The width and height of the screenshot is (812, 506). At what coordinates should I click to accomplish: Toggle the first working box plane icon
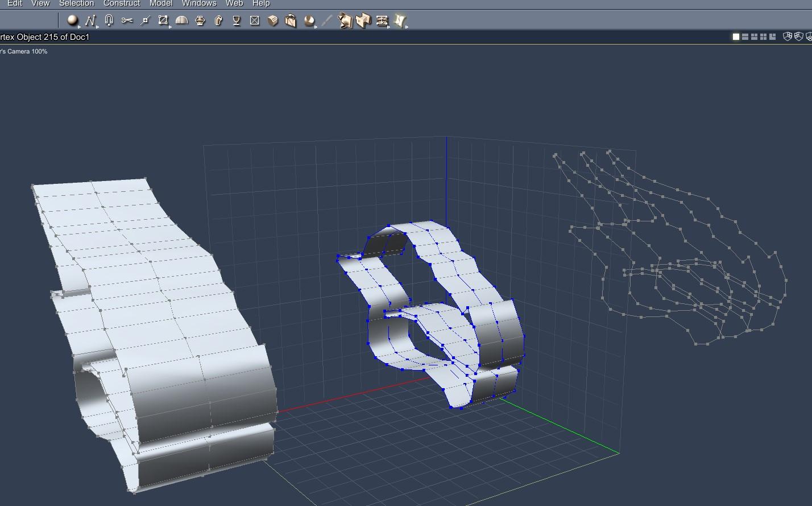[x=788, y=36]
